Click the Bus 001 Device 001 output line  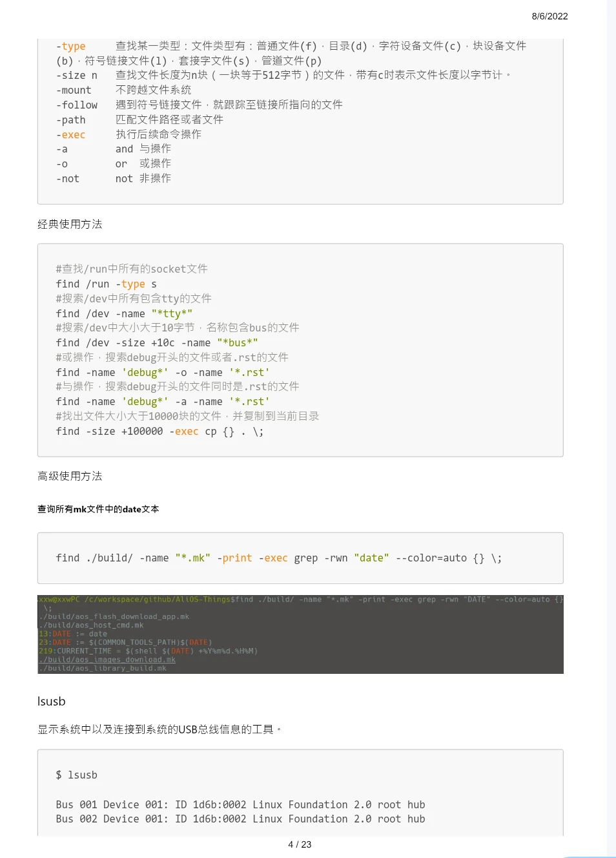pyautogui.click(x=240, y=804)
